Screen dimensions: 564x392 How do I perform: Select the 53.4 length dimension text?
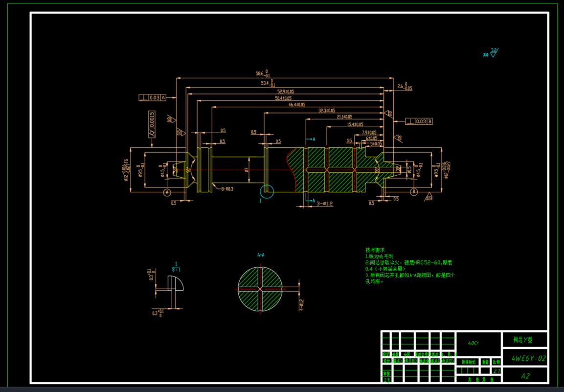point(268,83)
